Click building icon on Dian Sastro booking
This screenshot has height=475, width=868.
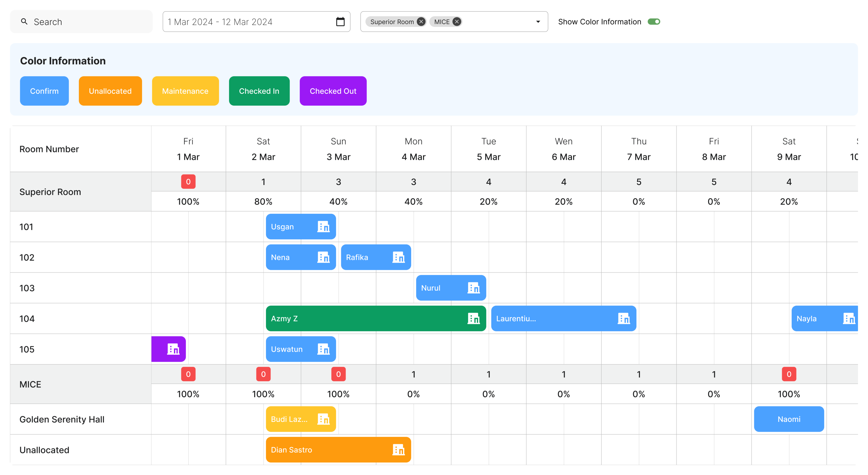point(398,450)
